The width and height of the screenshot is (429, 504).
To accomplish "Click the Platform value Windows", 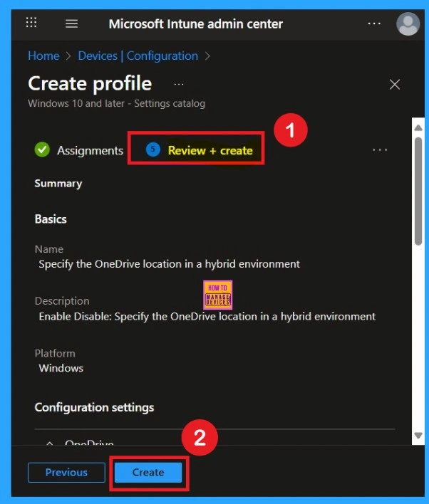I will [61, 368].
